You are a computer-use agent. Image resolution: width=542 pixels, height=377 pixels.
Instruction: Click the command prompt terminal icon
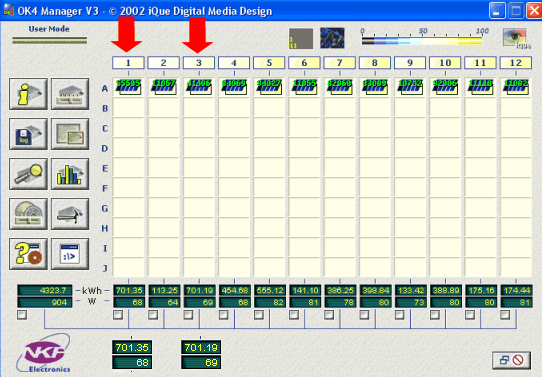pos(70,254)
